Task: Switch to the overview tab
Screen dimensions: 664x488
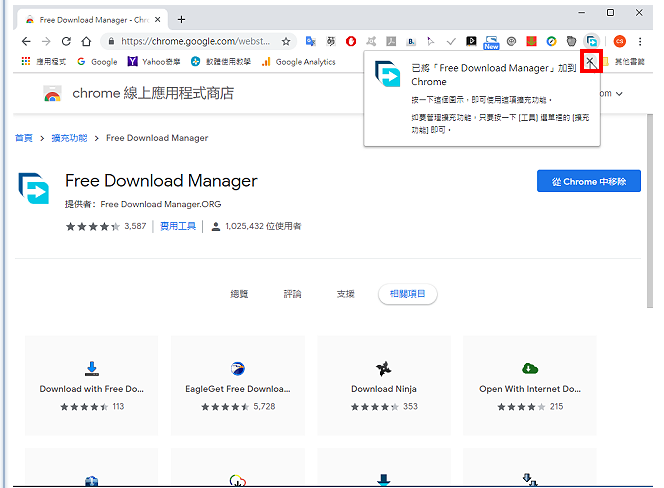Action: pos(239,294)
